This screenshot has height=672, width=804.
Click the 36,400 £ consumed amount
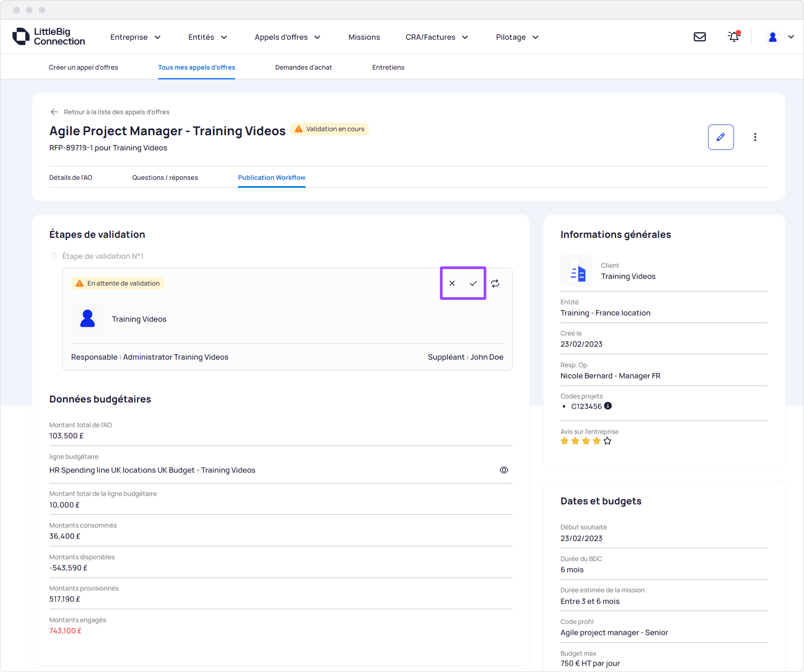click(65, 536)
